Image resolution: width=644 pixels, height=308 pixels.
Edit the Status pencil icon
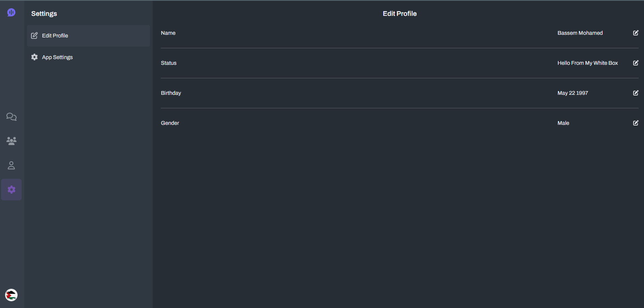coord(636,63)
